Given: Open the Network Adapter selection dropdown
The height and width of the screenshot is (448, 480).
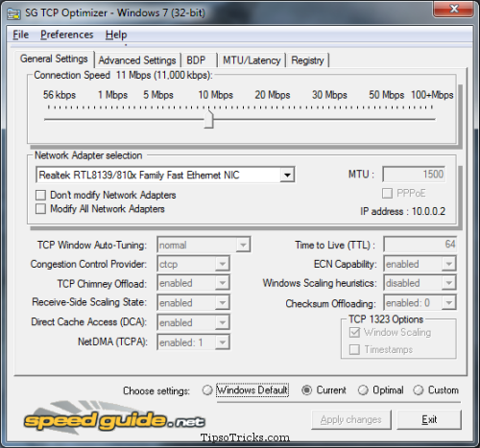Looking at the screenshot, I should 287,175.
